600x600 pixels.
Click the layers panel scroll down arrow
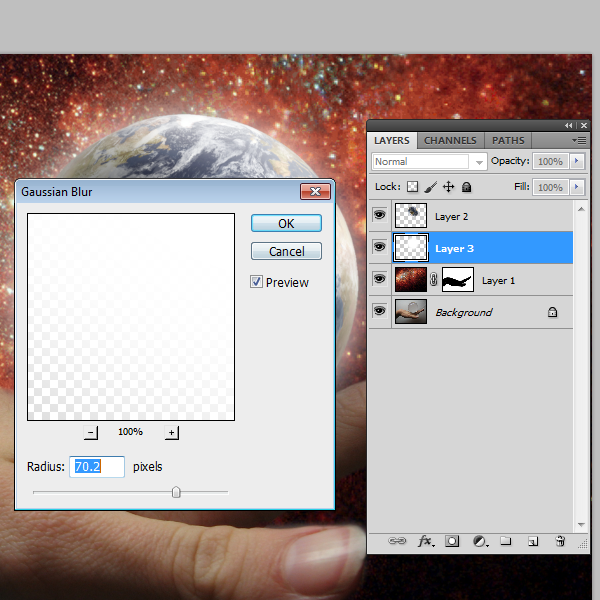(581, 525)
